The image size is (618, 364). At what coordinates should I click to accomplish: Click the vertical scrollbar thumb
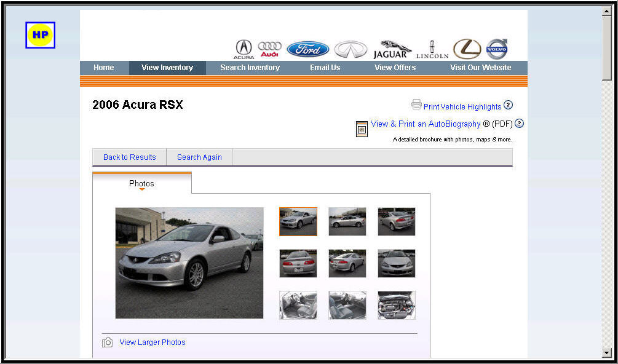pos(607,48)
